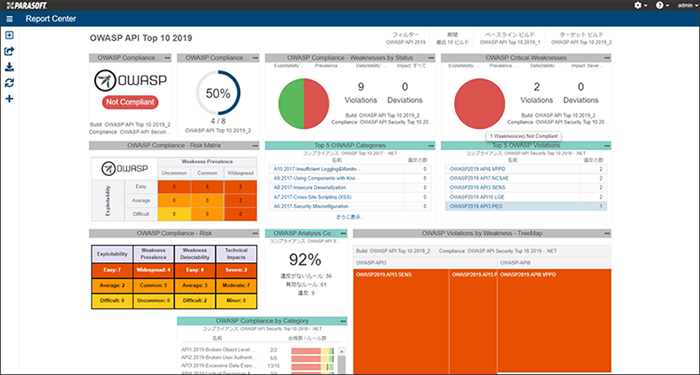The width and height of the screenshot is (700, 375).
Task: Click the OWASP2019.API3.SENS treemap block
Action: coord(401,321)
